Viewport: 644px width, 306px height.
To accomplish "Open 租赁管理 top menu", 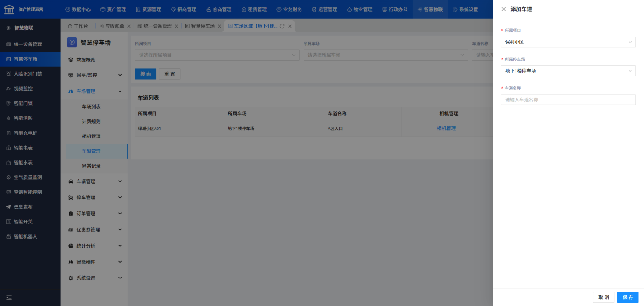I will tap(254, 9).
